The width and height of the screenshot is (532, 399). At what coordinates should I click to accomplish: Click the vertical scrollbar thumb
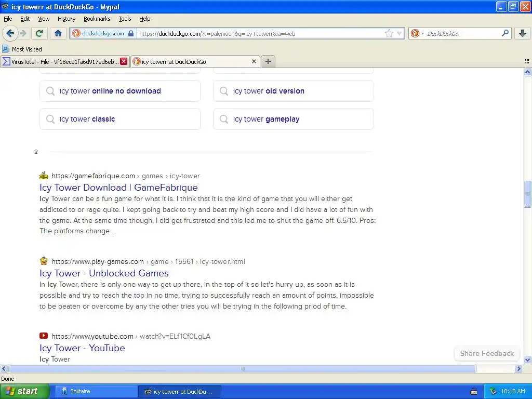(527, 194)
